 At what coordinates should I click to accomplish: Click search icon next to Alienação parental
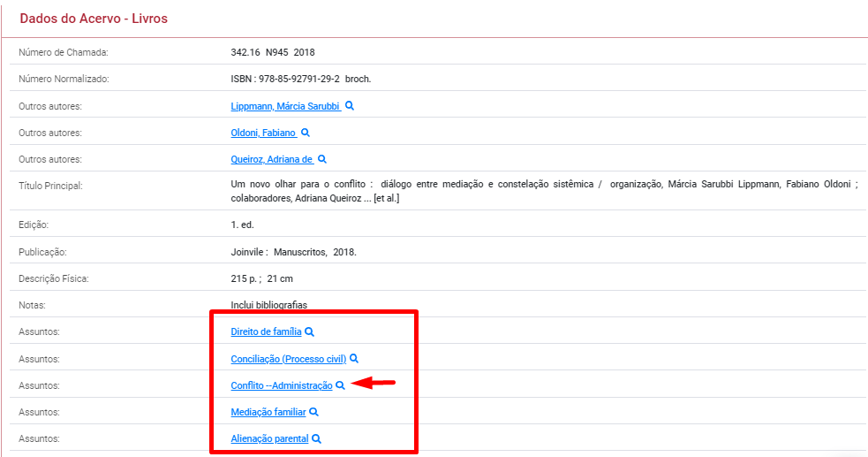317,438
